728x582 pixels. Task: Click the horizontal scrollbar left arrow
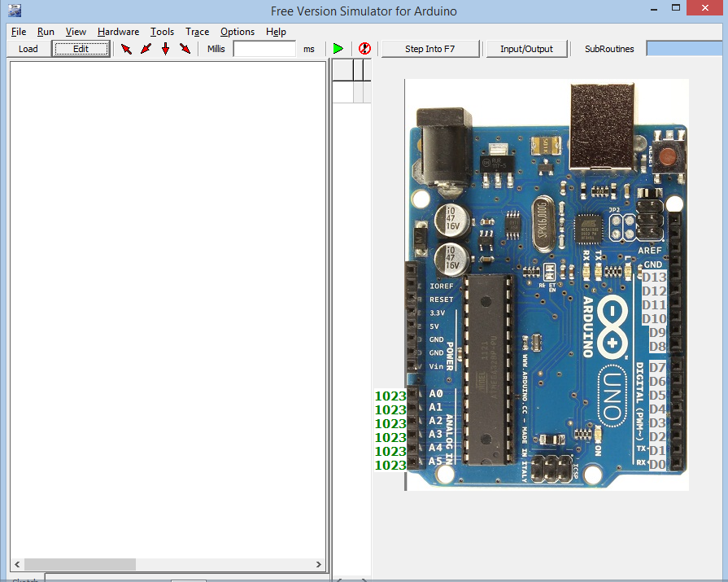coord(17,564)
